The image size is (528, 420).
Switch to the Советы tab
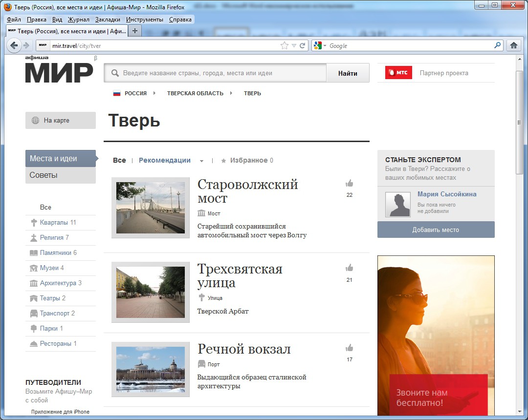click(44, 175)
